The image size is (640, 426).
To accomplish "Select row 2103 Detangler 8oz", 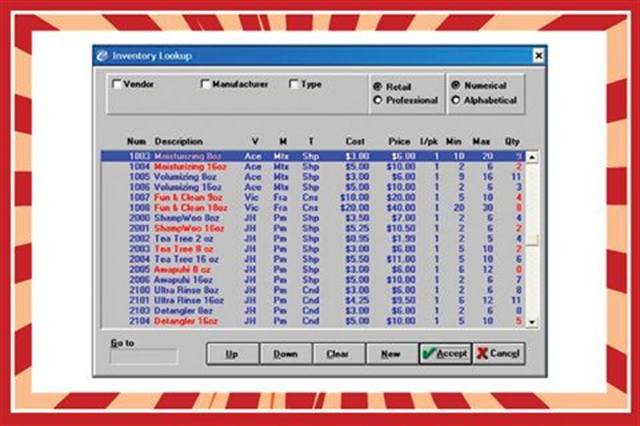I will tap(313, 311).
